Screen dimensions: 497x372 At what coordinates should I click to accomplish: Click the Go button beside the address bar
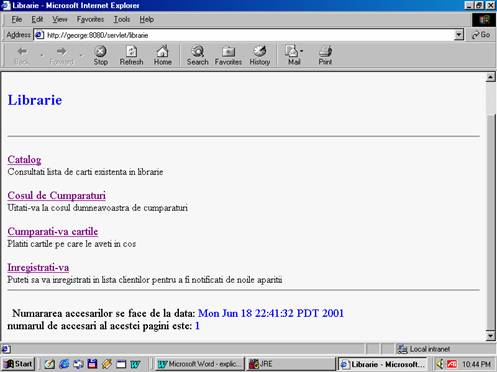pyautogui.click(x=481, y=35)
